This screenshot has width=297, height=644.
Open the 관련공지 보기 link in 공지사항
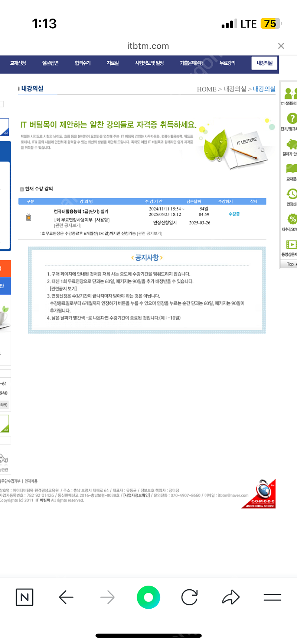[63, 289]
